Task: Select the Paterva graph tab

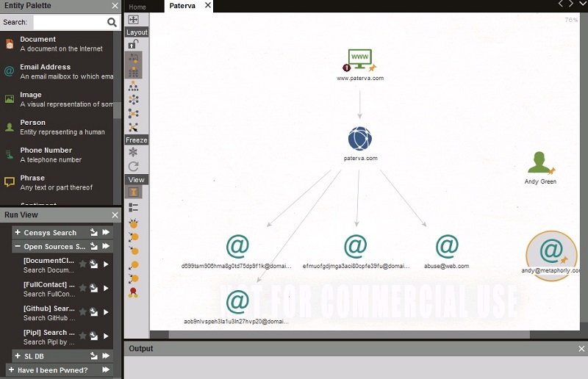Action: [x=182, y=6]
